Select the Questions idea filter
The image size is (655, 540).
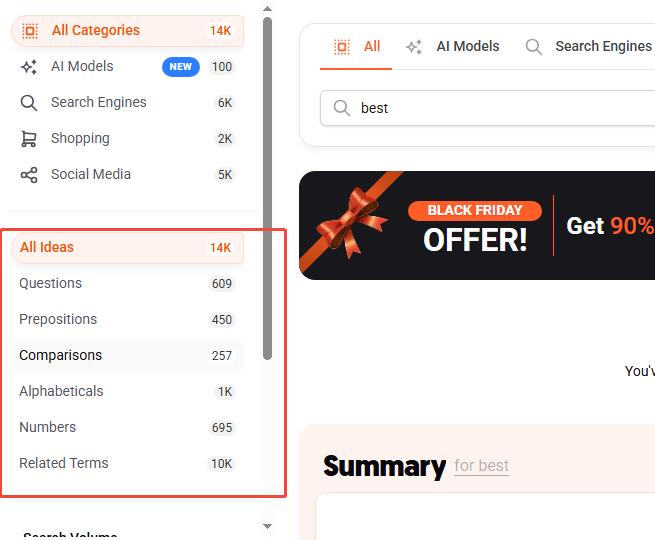[x=127, y=284]
